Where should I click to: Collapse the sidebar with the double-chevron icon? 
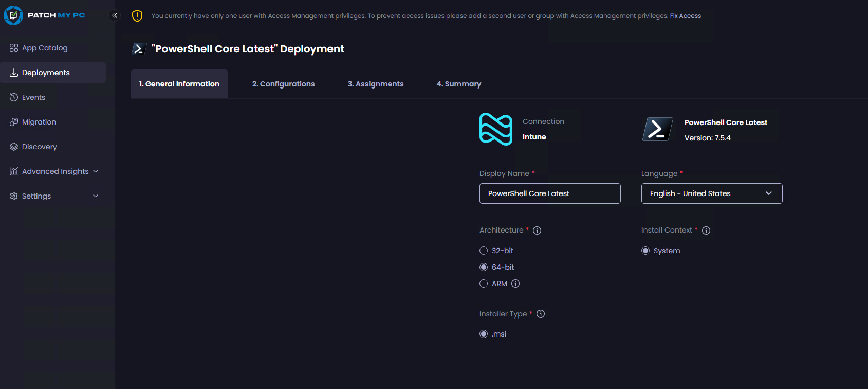pos(115,15)
